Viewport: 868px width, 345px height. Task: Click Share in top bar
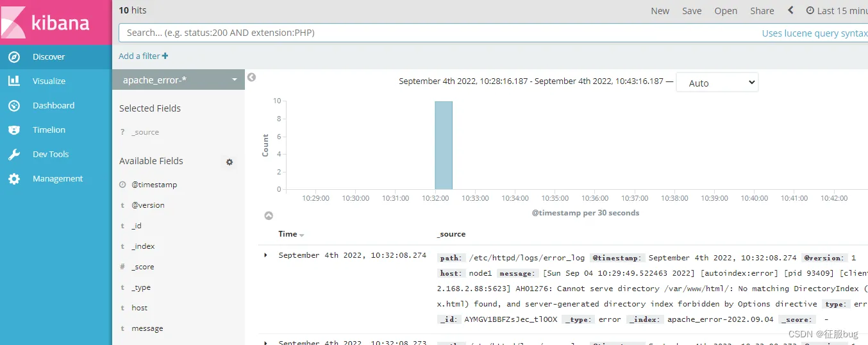coord(762,11)
